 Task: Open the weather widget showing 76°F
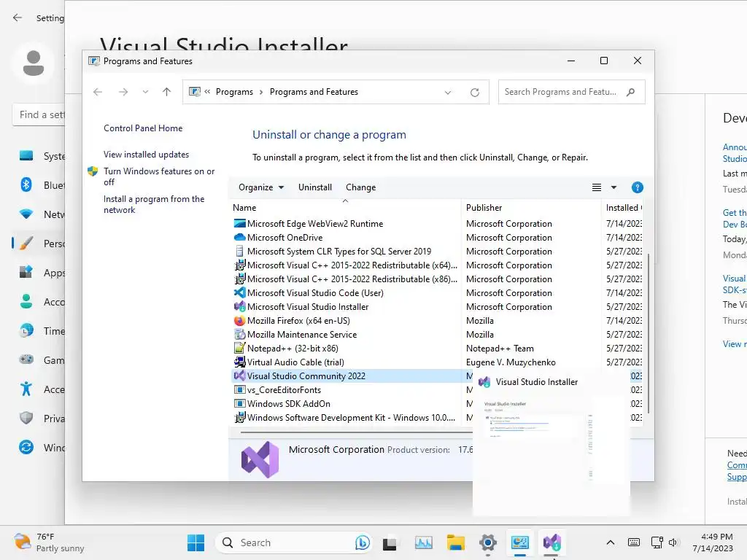[49, 542]
